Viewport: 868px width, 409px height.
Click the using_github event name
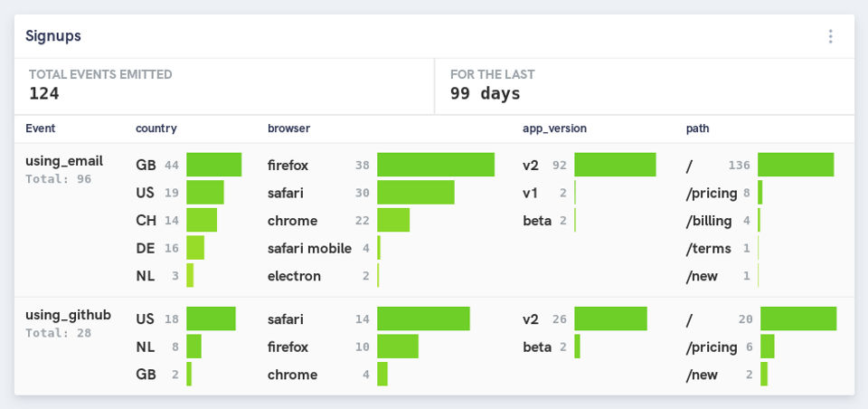pos(68,315)
